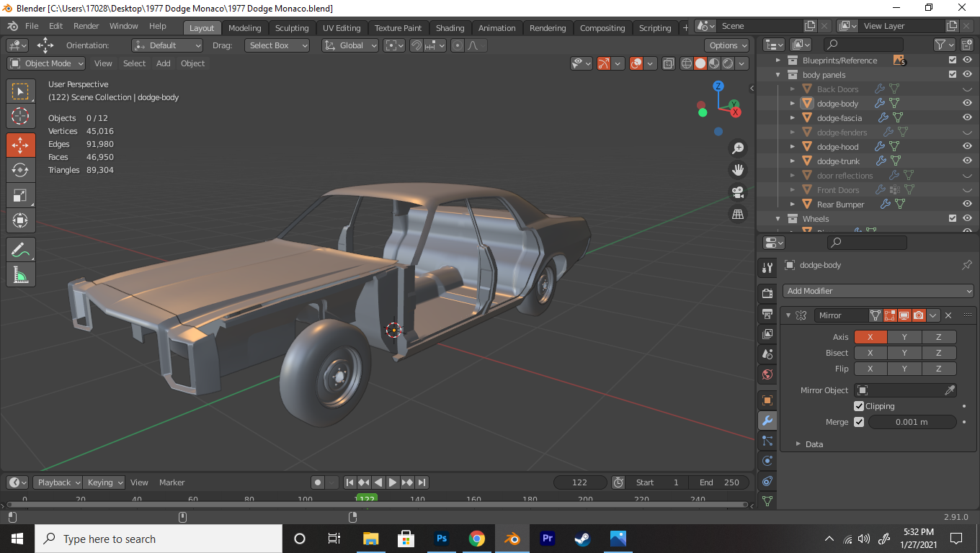Image resolution: width=980 pixels, height=553 pixels.
Task: Collapse the body panels collection
Action: (778, 75)
